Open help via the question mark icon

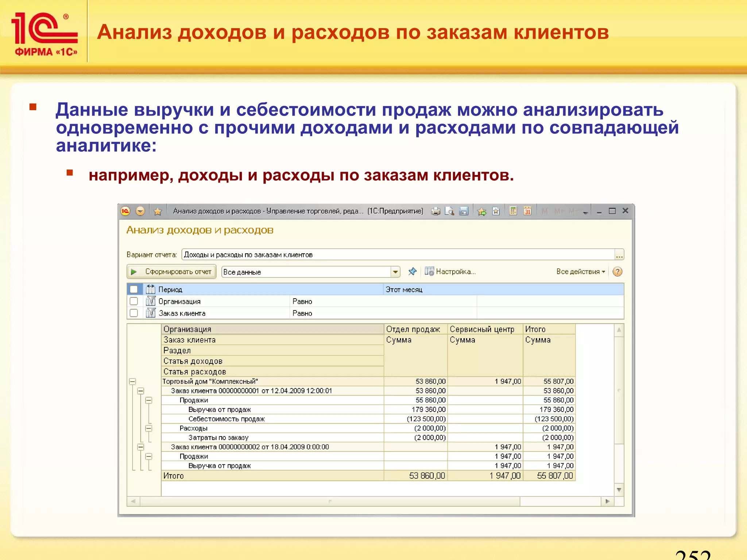[x=618, y=272]
